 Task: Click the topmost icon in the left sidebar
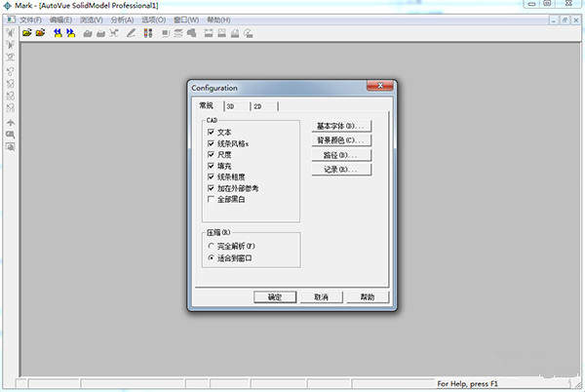[11, 33]
